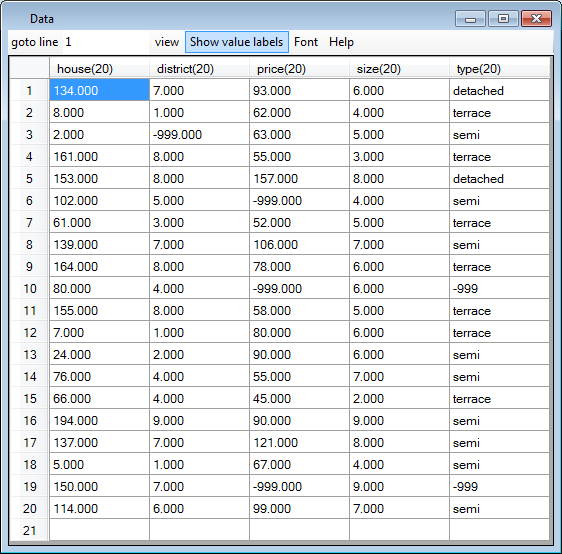Screen dimensions: 562x554
Task: Select price cell 121.000 in row 17
Action: [x=299, y=442]
